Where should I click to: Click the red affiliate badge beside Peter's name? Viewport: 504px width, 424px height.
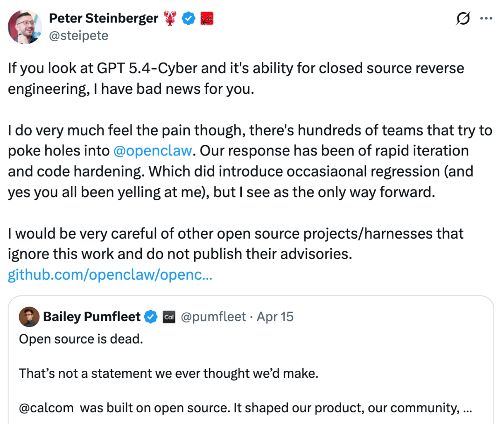tap(207, 19)
